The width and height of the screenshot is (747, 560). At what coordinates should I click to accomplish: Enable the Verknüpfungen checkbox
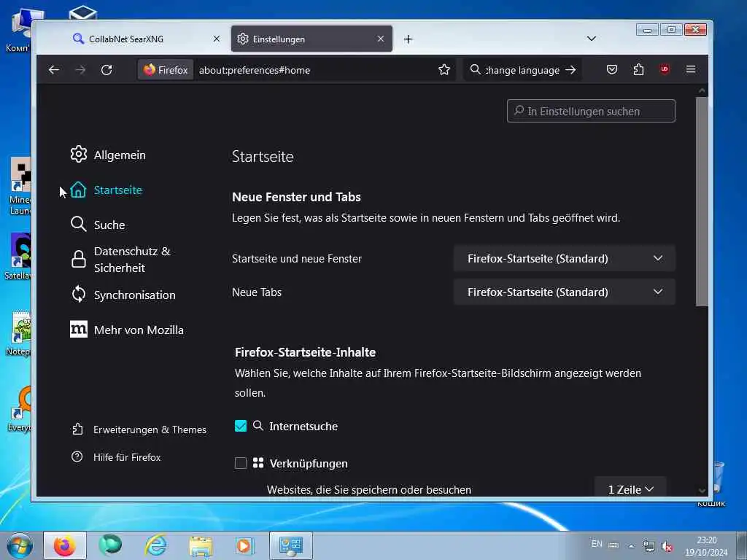(x=241, y=463)
